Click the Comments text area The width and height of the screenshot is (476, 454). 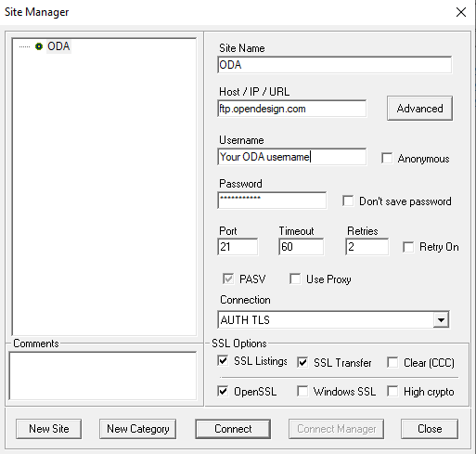point(103,376)
